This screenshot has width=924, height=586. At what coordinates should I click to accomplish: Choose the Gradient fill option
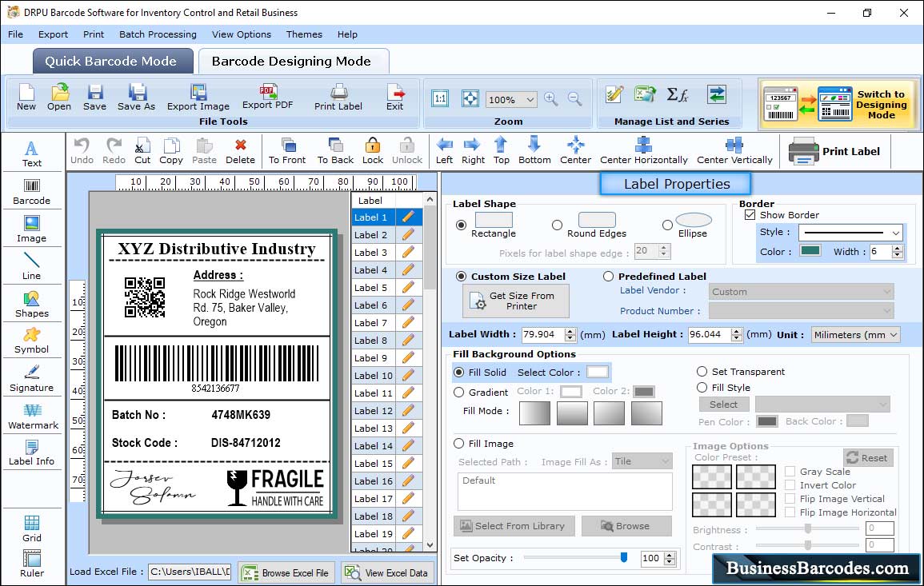[458, 393]
